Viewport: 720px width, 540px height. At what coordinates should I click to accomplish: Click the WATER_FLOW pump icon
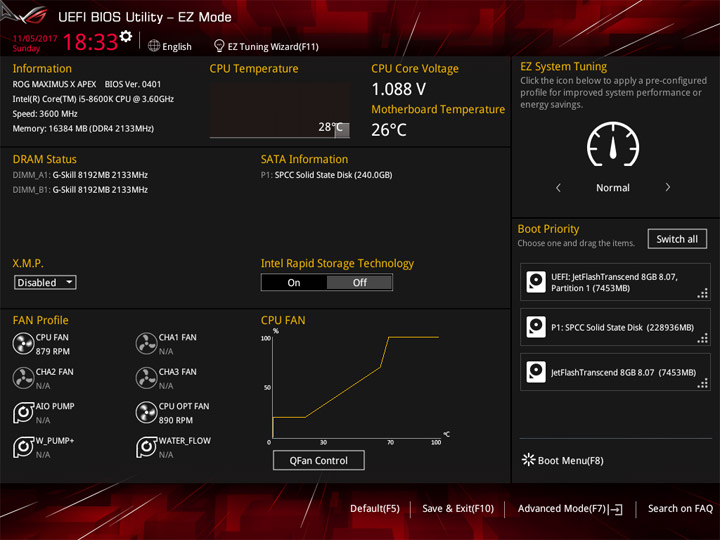click(x=146, y=447)
